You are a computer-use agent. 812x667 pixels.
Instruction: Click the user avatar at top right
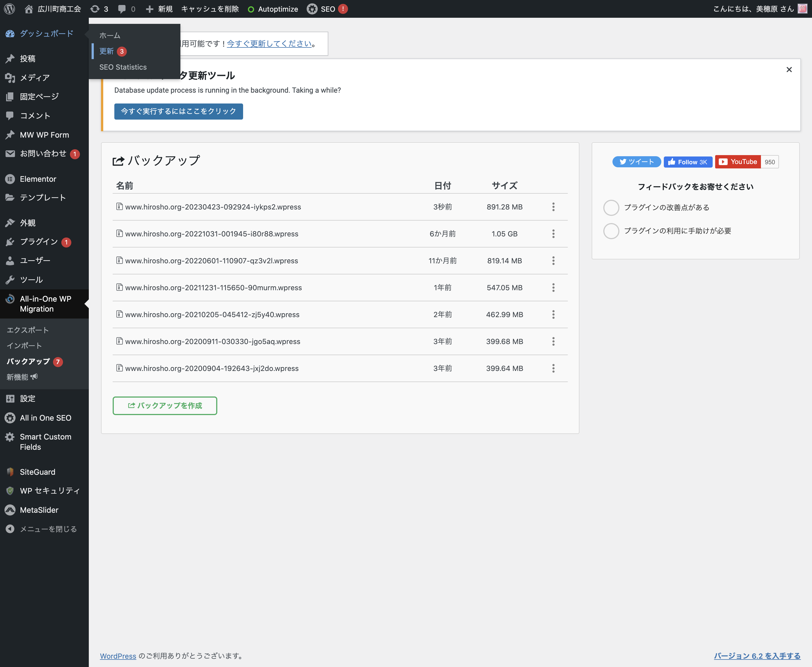(x=802, y=9)
